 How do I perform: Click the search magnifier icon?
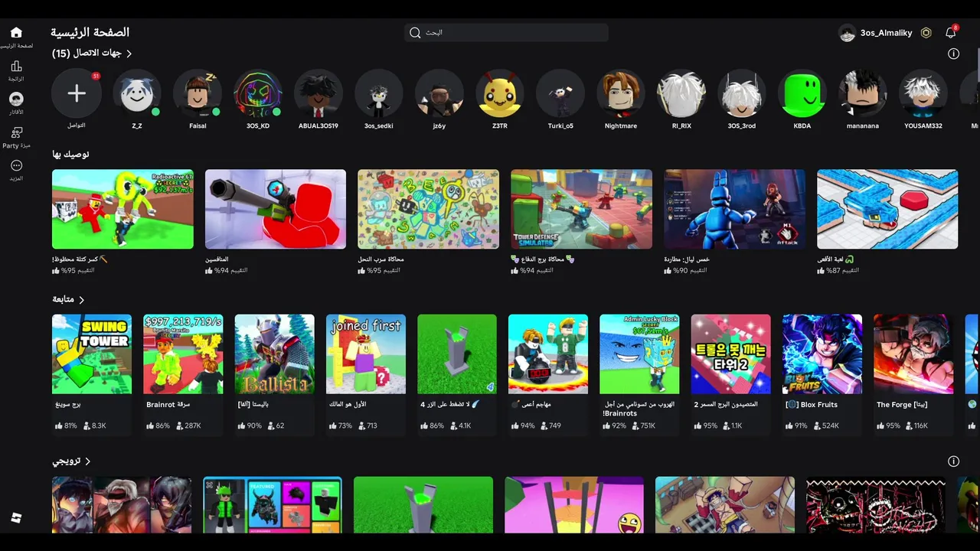(415, 33)
